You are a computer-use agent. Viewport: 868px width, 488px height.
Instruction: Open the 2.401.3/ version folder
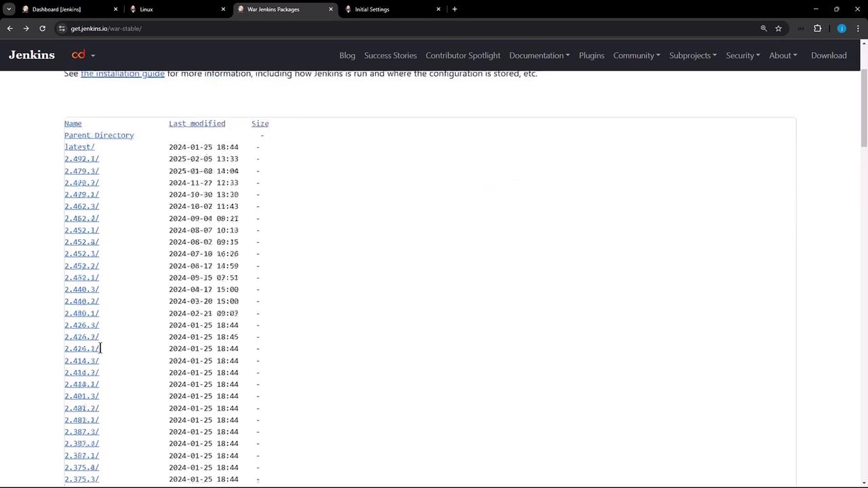tap(81, 396)
